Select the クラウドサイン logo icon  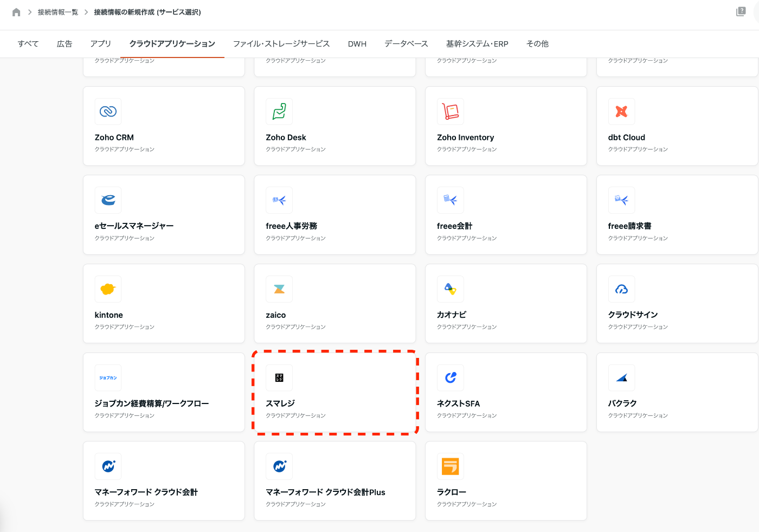(621, 289)
